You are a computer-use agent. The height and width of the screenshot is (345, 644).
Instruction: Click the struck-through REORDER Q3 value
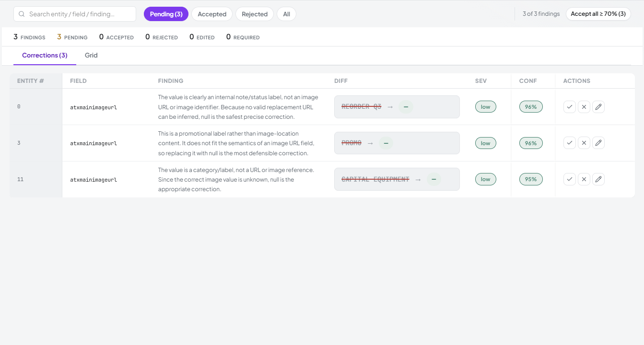(x=362, y=107)
